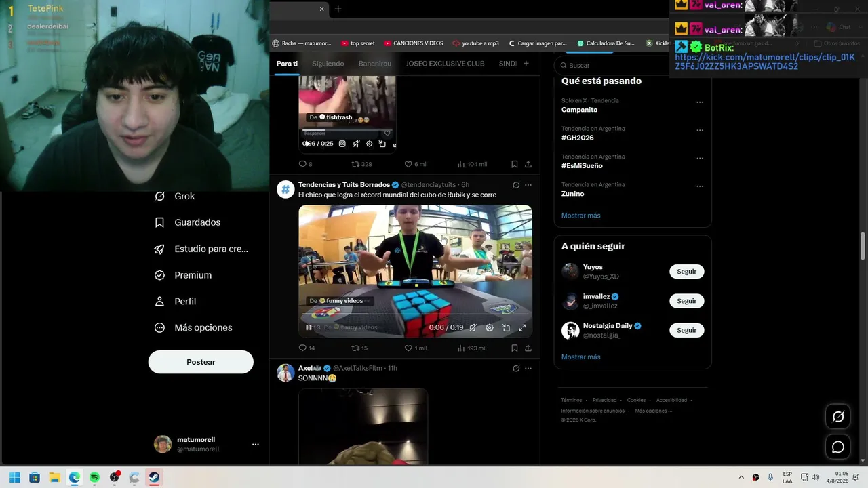Image resolution: width=868 pixels, height=488 pixels.
Task: Toggle captions on the fishtrash video
Action: coord(342,144)
